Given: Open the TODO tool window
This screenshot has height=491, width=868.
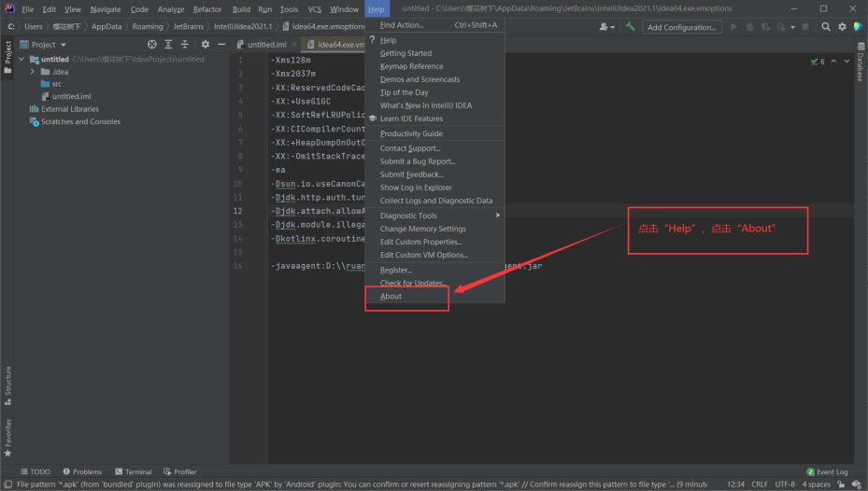Looking at the screenshot, I should point(36,471).
